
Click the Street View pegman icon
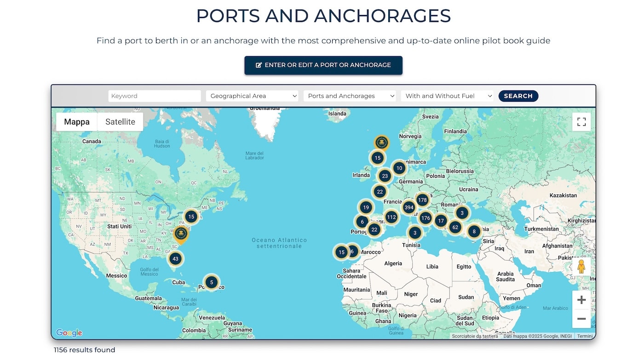(x=581, y=267)
